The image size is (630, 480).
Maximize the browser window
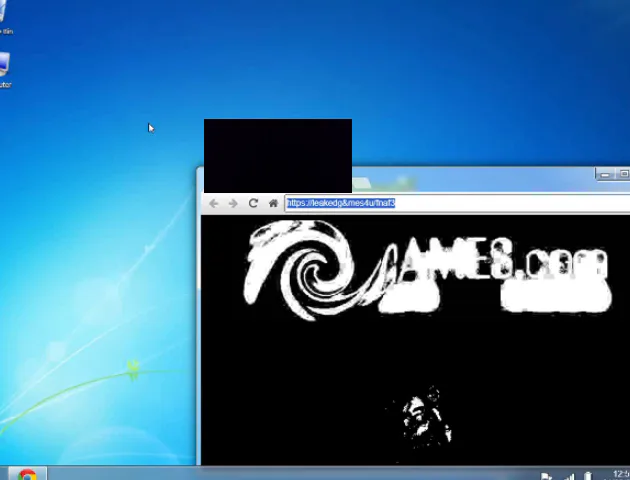click(x=623, y=174)
